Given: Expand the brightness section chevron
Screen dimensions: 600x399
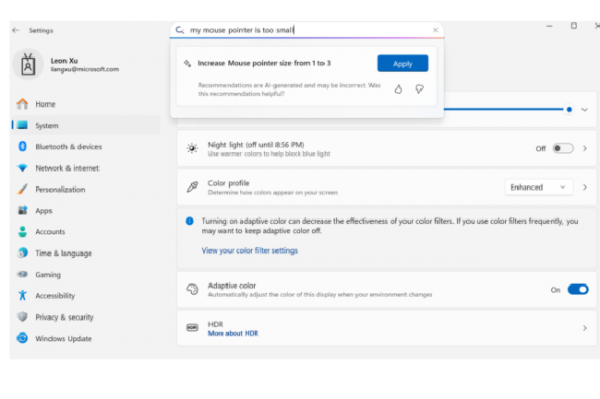Looking at the screenshot, I should pos(584,110).
